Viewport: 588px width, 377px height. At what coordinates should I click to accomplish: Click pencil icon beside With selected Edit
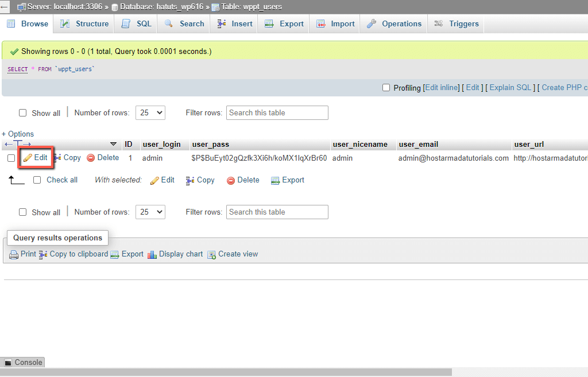coord(154,181)
